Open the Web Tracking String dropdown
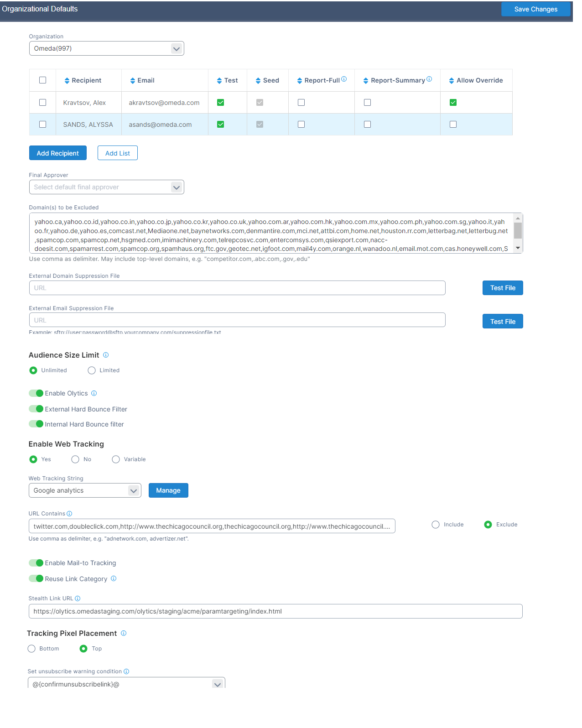The height and width of the screenshot is (728, 582). click(x=85, y=490)
